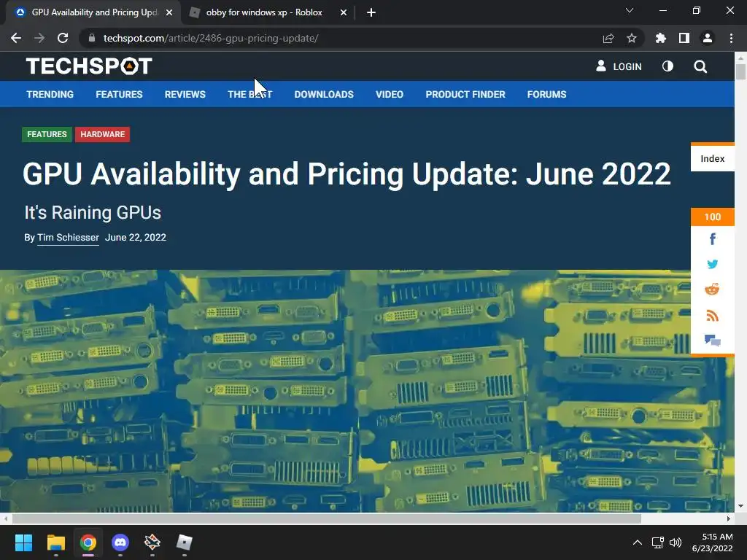Select the GPU Availability and Pricing tab
This screenshot has width=747, height=560.
click(x=94, y=12)
